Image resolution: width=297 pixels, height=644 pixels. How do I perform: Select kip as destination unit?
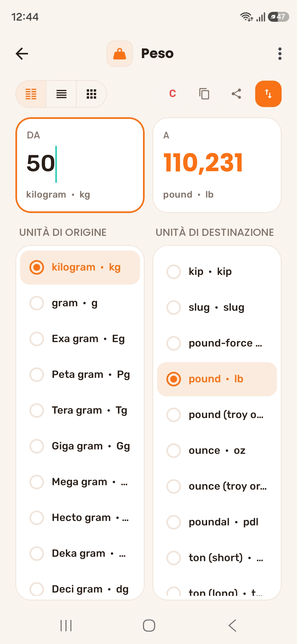pos(217,272)
